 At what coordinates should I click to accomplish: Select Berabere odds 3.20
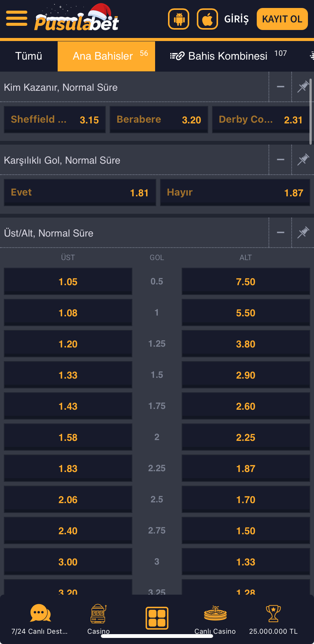159,120
